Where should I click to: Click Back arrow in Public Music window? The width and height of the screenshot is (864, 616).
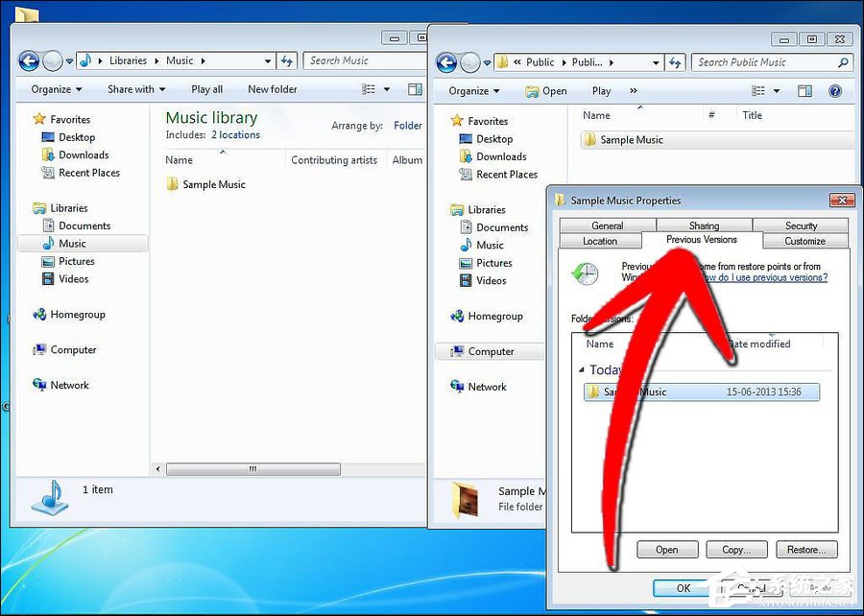[x=446, y=62]
